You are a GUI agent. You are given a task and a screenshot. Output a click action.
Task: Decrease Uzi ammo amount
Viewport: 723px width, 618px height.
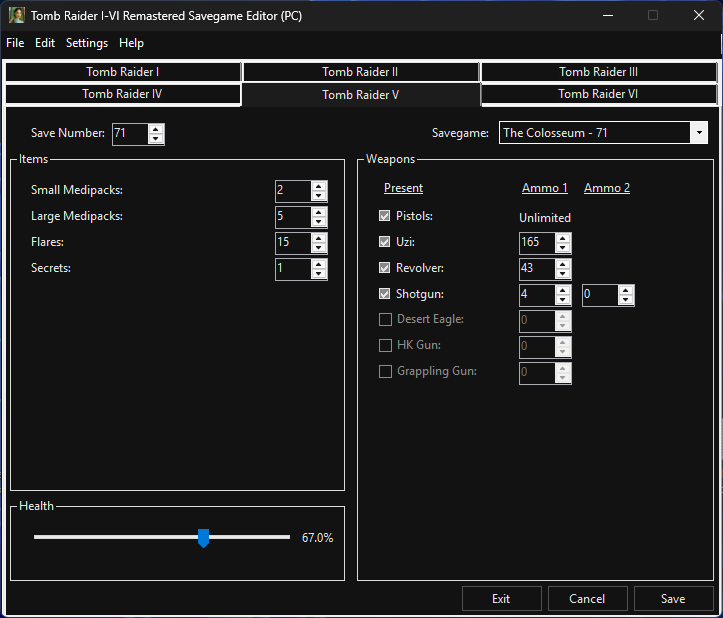563,248
